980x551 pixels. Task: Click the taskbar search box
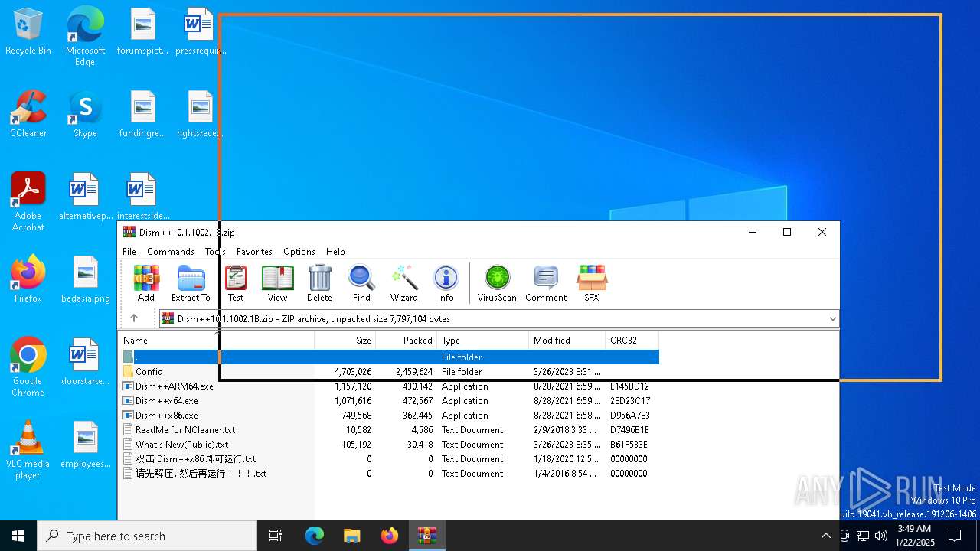[147, 536]
